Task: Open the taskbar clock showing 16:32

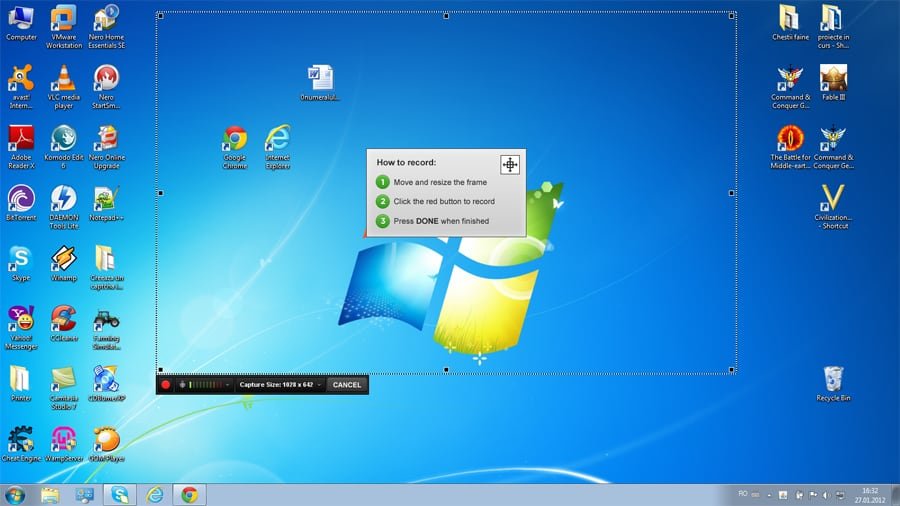Action: (870, 496)
